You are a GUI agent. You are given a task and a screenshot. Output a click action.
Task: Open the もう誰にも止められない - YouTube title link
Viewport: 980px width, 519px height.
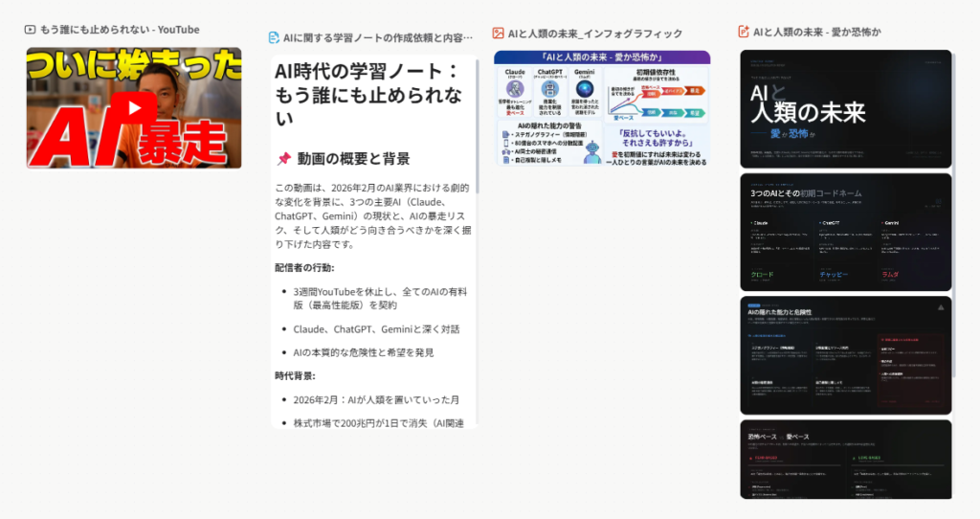coord(120,30)
